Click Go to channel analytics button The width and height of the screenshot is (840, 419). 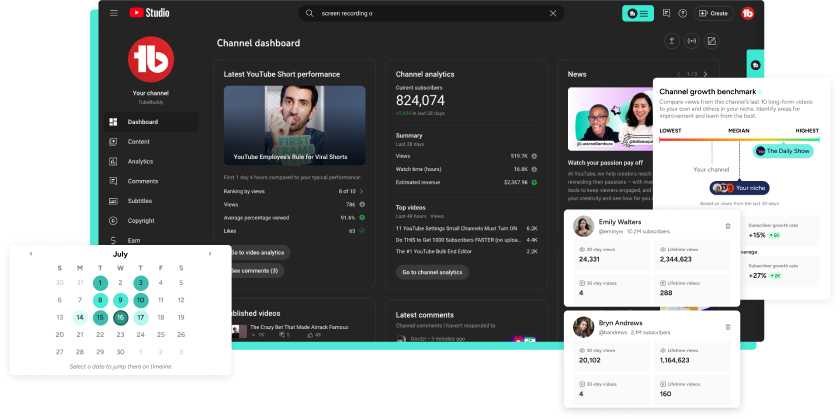pos(432,272)
